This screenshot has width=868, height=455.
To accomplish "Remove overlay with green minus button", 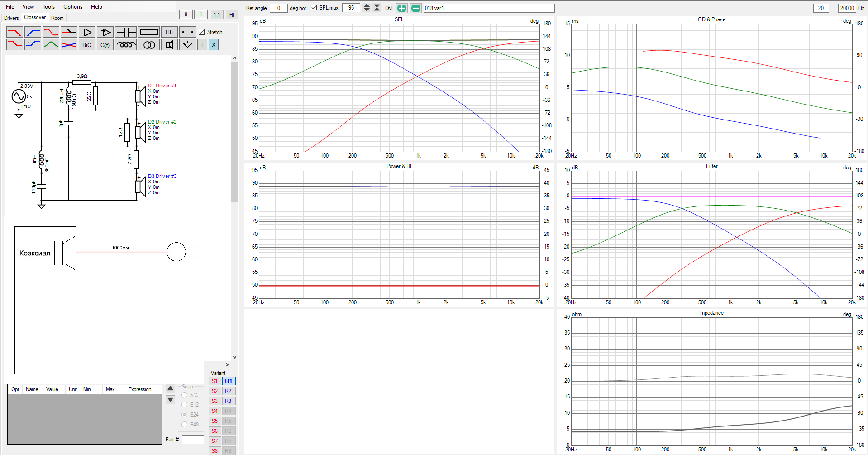I will (x=415, y=8).
